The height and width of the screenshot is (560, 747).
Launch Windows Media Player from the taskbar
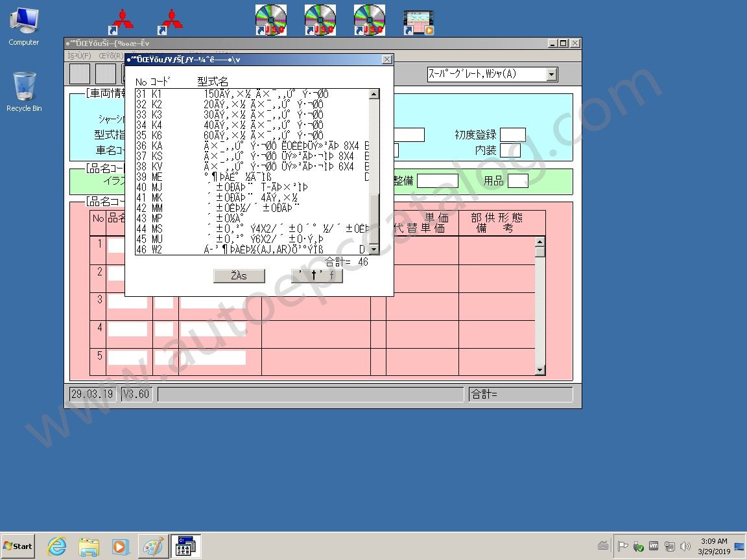click(121, 546)
